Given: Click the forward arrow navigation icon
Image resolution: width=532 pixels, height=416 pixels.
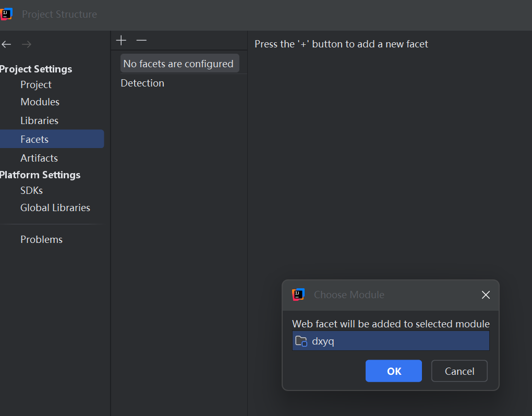Looking at the screenshot, I should click(27, 44).
